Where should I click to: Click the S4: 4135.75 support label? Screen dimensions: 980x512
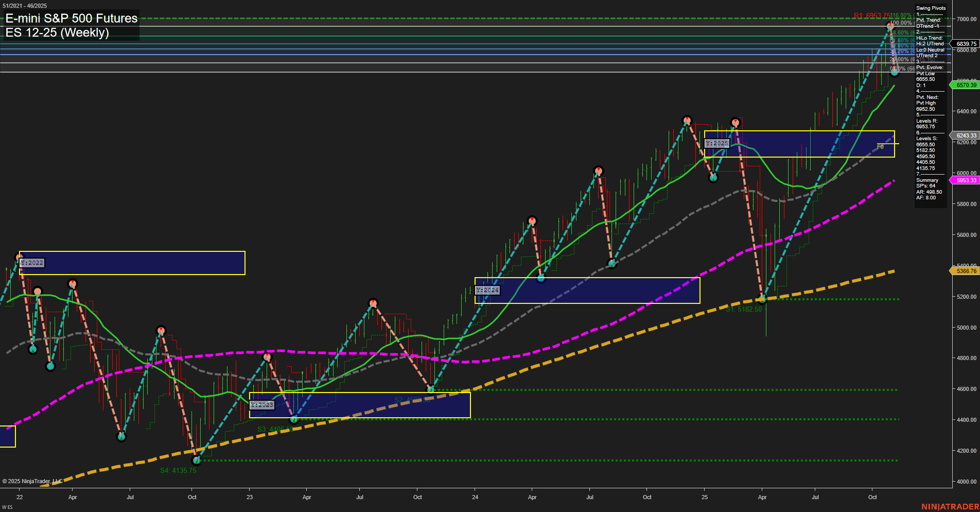point(179,469)
